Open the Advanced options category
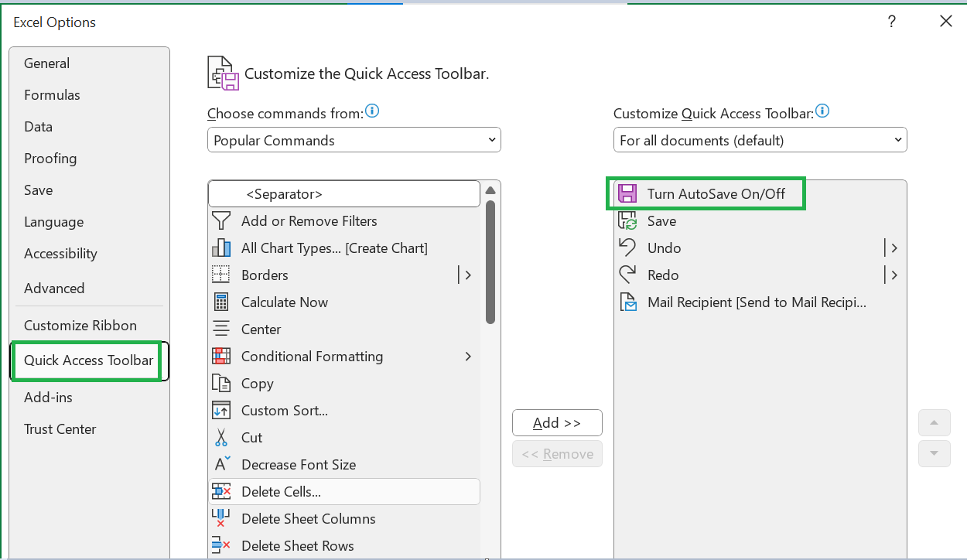967x560 pixels. click(89, 288)
